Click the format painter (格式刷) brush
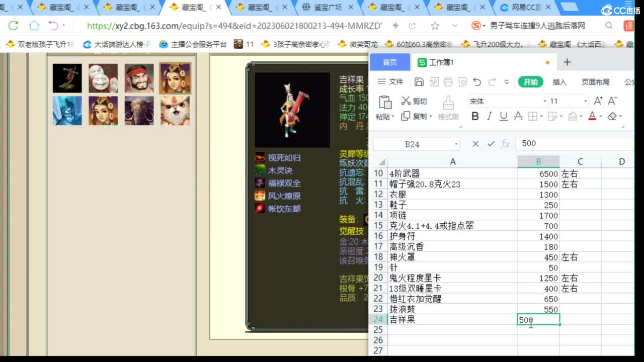The height and width of the screenshot is (362, 644). pyautogui.click(x=448, y=108)
